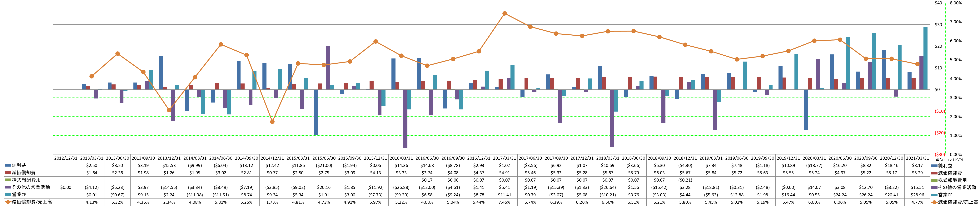The image size is (980, 206).
Task: Select the 2017/03/31 date column header
Action: 505,158
